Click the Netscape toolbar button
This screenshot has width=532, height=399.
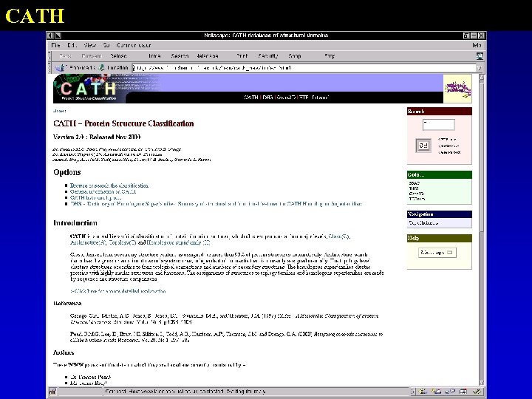[208, 56]
